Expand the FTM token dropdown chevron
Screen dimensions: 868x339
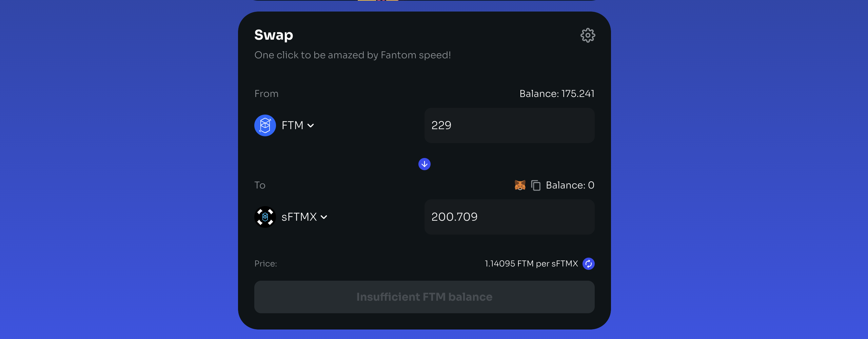(311, 126)
